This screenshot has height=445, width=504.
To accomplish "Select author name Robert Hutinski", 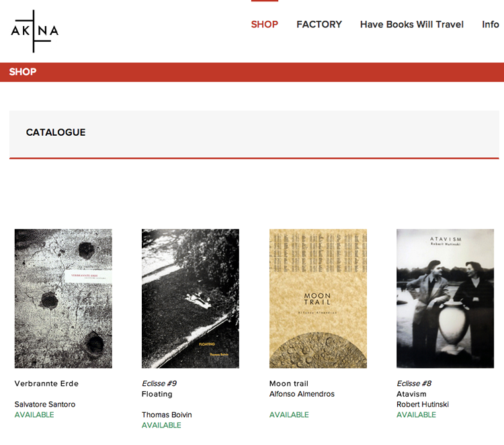I will pos(423,405).
